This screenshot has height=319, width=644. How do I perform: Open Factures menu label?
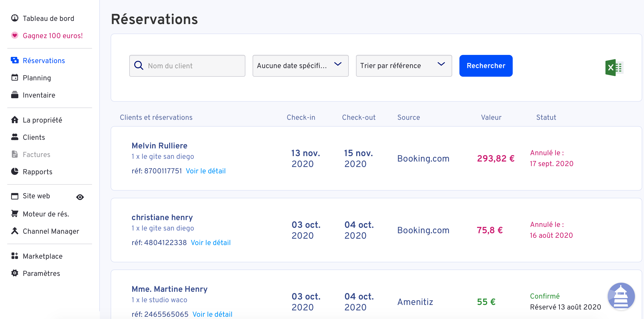(x=37, y=155)
